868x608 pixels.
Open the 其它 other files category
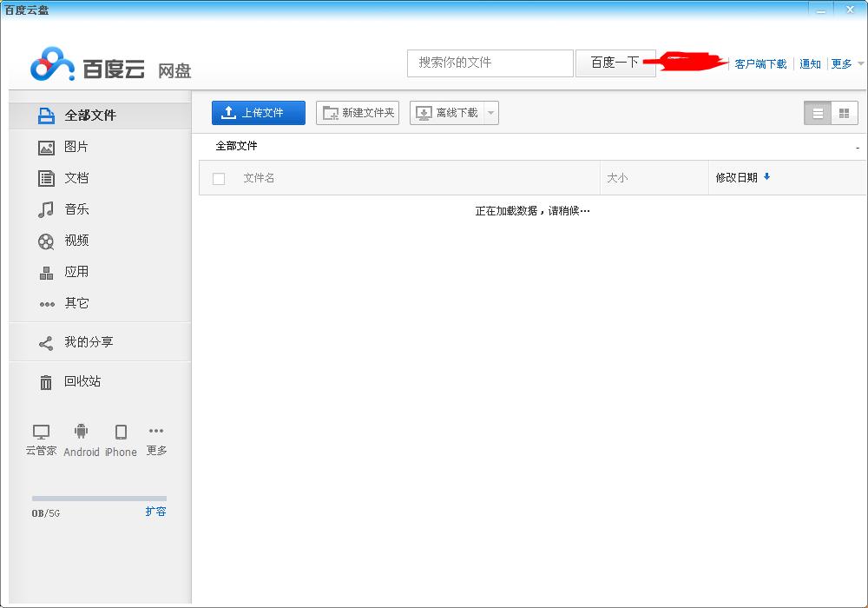click(100, 303)
